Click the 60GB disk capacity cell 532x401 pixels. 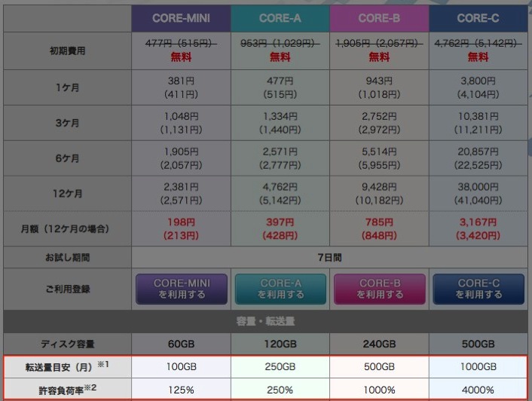coord(181,344)
